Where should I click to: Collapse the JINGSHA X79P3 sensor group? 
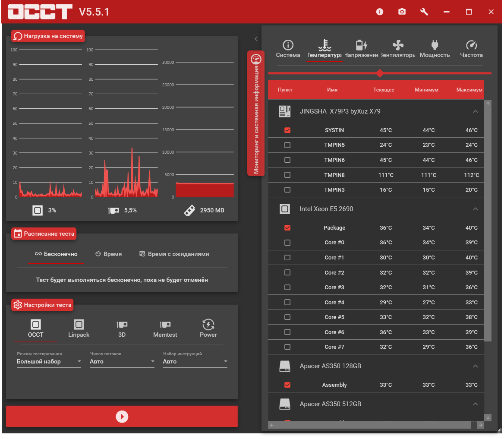(x=476, y=111)
